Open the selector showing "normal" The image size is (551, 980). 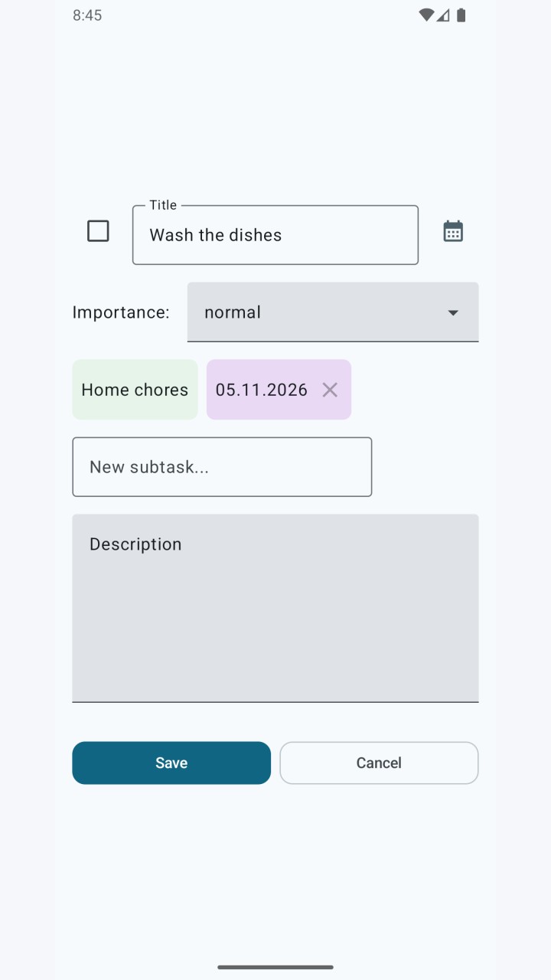pos(333,312)
